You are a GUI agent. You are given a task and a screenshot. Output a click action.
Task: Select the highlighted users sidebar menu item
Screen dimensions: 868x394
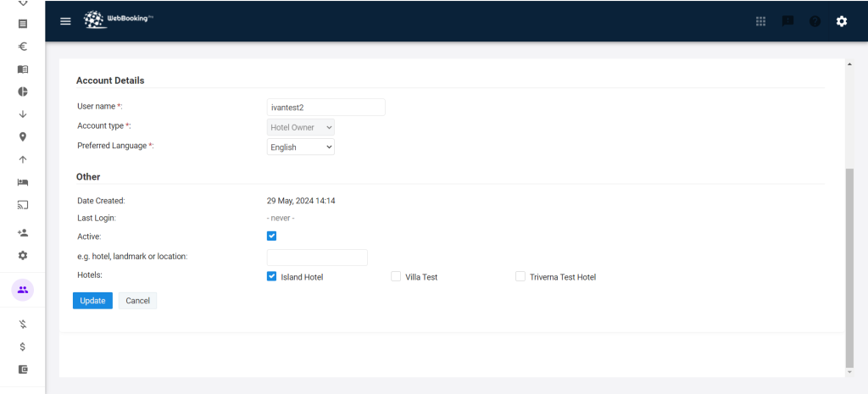23,290
